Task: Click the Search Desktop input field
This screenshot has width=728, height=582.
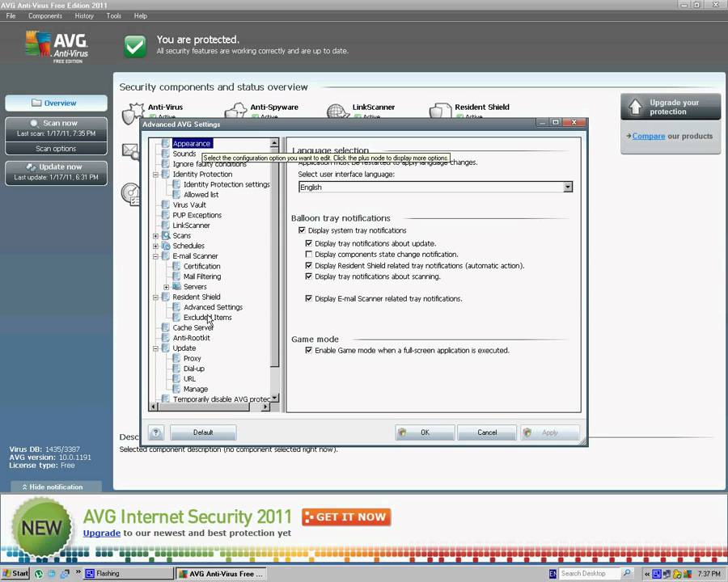Action: click(x=589, y=574)
